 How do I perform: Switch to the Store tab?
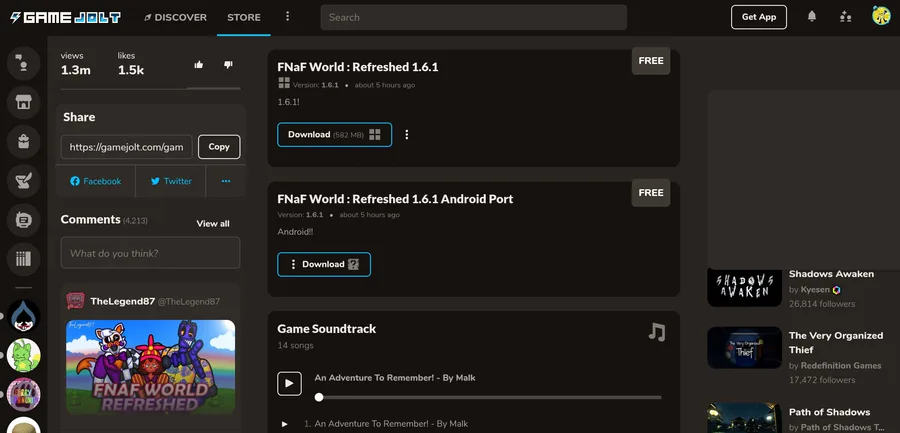(x=244, y=17)
